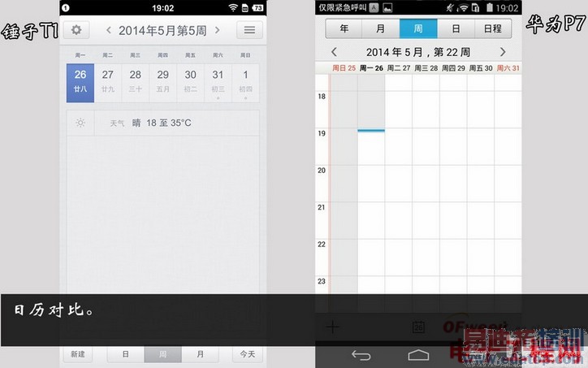Select 日程 tab in Huawei P7 calendar
This screenshot has width=588, height=368.
[493, 28]
